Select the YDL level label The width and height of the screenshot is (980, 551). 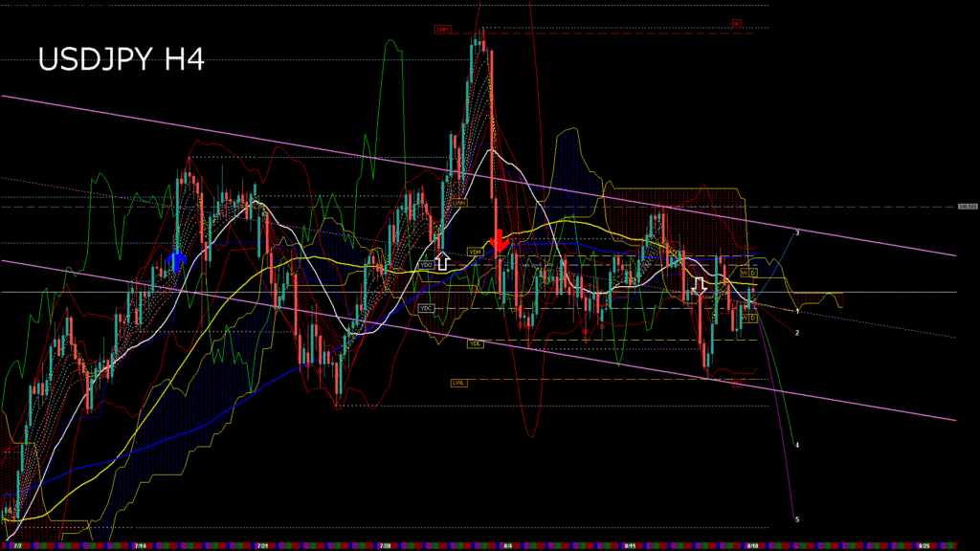click(475, 342)
